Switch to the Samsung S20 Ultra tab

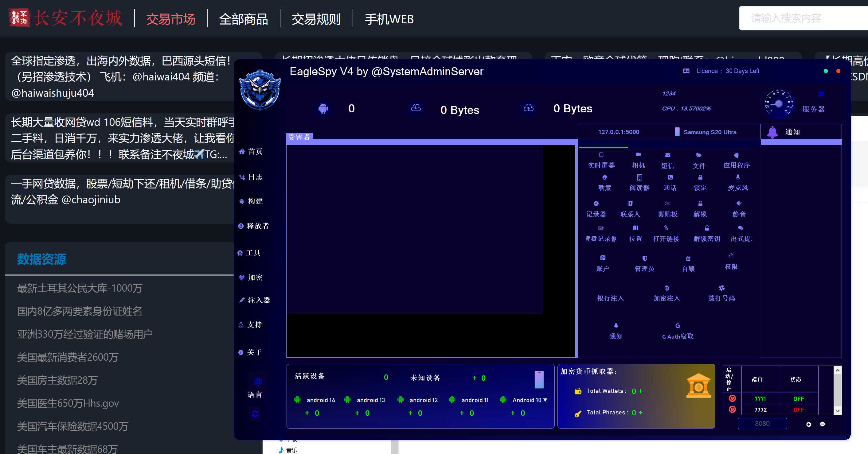(706, 132)
